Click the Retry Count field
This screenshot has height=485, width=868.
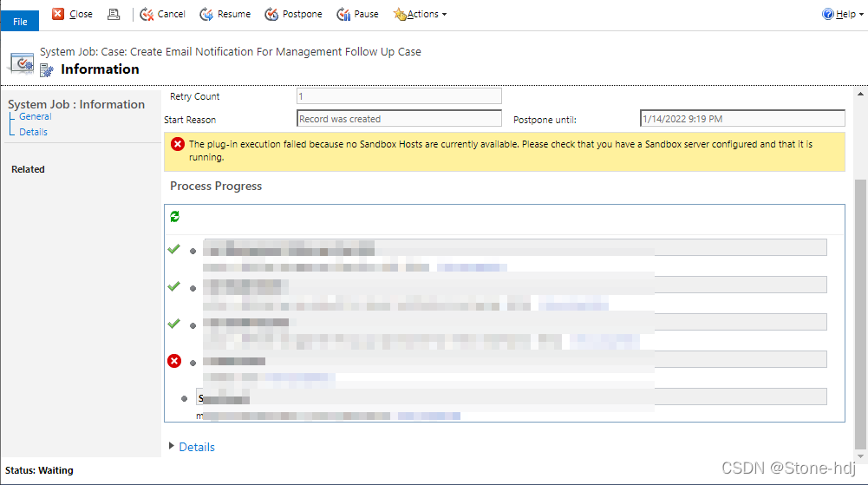(399, 96)
